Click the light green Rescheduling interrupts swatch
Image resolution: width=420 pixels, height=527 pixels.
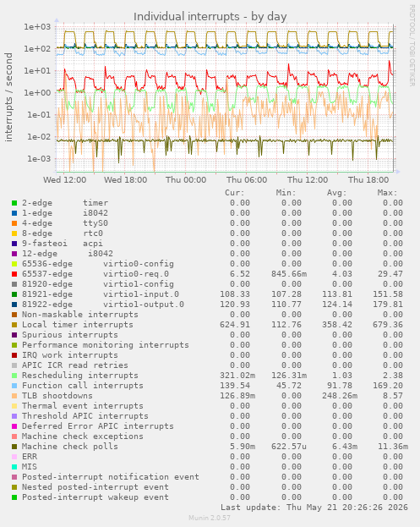point(14,376)
